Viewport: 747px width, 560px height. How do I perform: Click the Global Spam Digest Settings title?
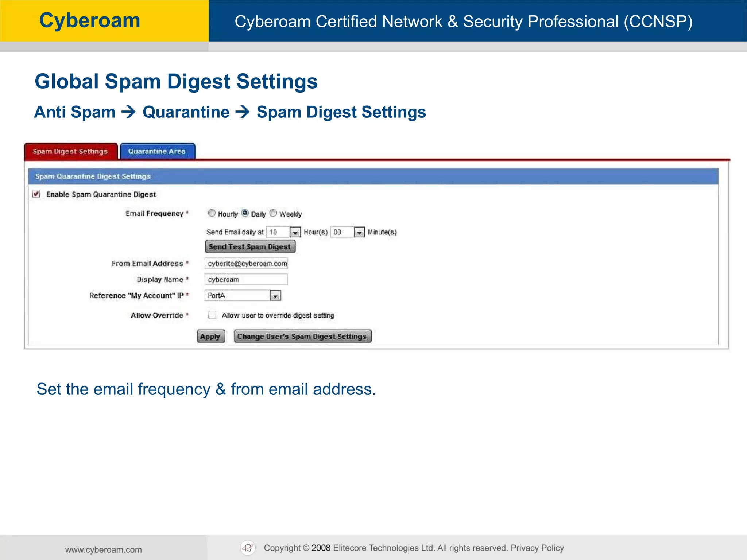(176, 81)
